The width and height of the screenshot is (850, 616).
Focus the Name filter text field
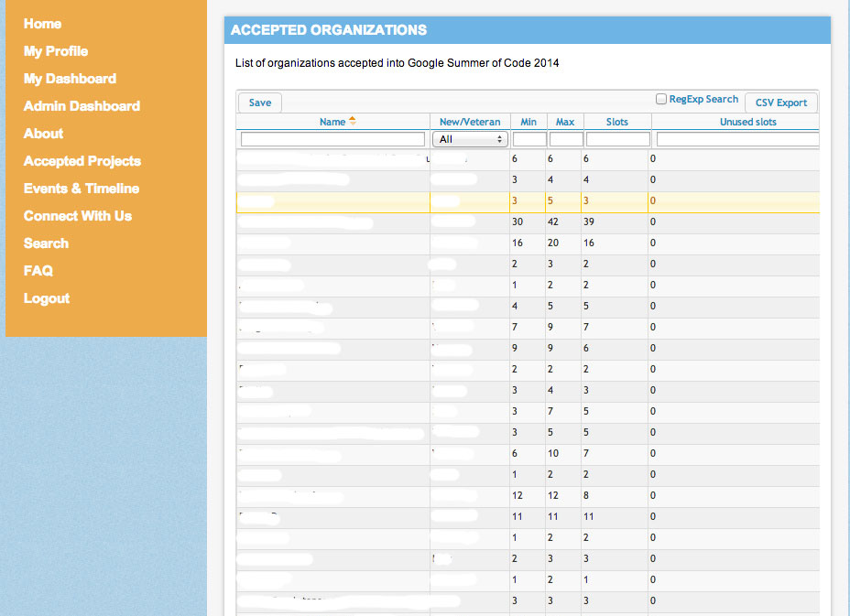(332, 139)
